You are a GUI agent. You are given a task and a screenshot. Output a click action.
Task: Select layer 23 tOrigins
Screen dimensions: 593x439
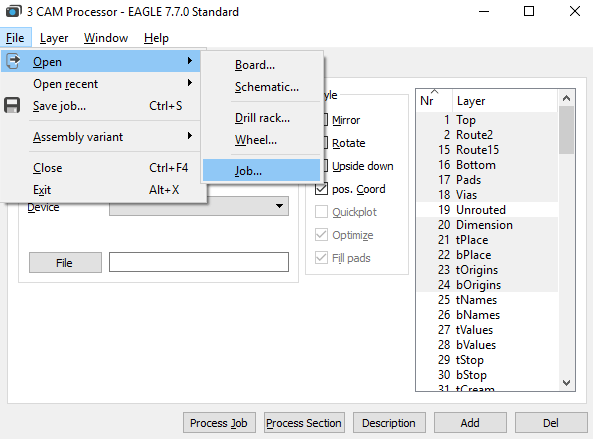[487, 270]
